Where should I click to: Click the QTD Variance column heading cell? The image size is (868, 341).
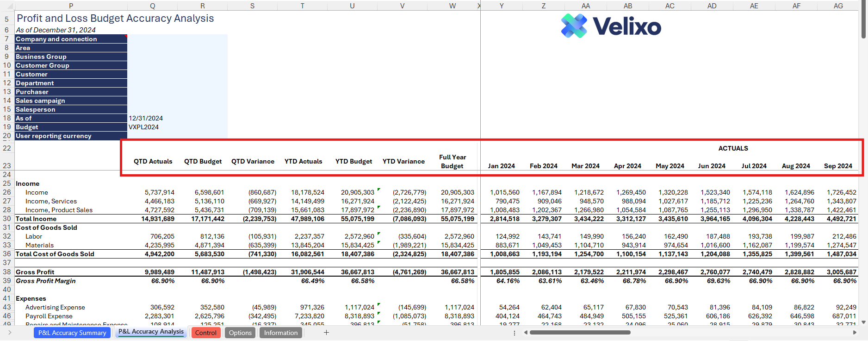pyautogui.click(x=253, y=161)
